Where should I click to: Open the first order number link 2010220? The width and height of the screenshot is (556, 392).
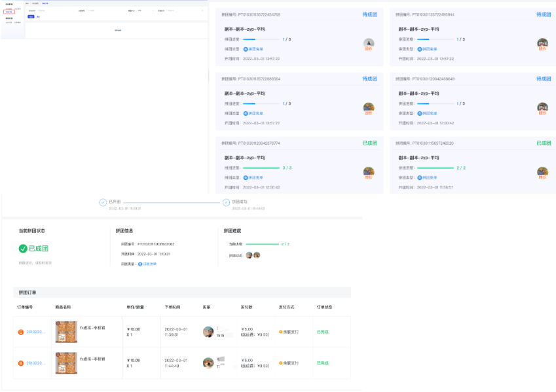(x=35, y=332)
